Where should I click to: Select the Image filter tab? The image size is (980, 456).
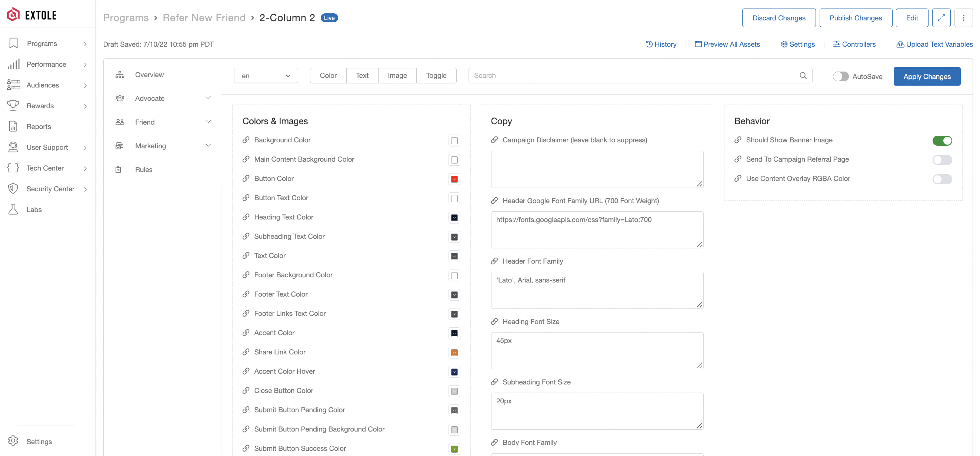tap(397, 75)
